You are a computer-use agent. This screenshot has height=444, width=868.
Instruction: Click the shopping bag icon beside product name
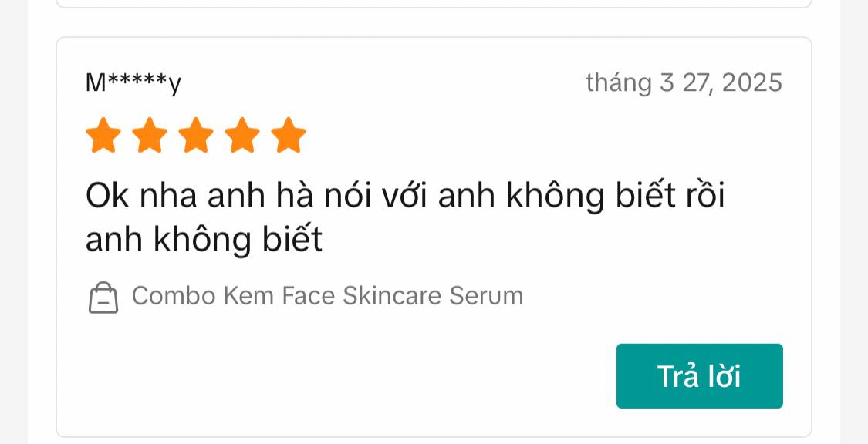[x=103, y=298]
